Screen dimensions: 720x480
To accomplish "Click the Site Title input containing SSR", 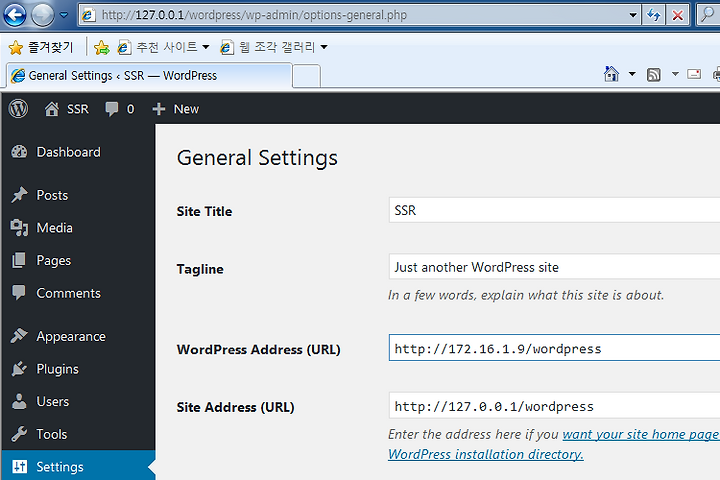I will 554,210.
